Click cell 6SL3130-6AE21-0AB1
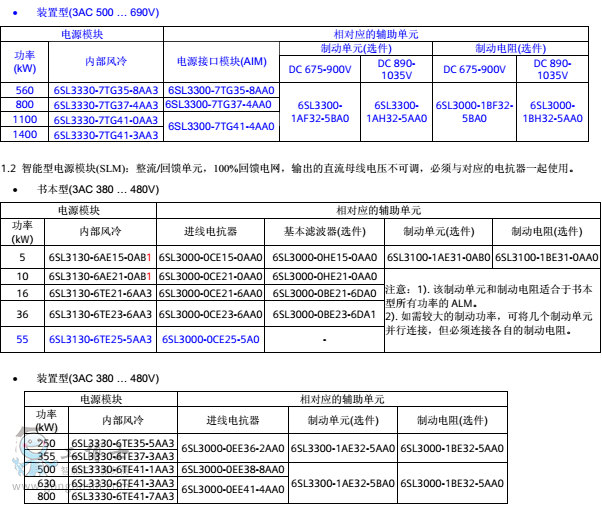 pyautogui.click(x=100, y=276)
